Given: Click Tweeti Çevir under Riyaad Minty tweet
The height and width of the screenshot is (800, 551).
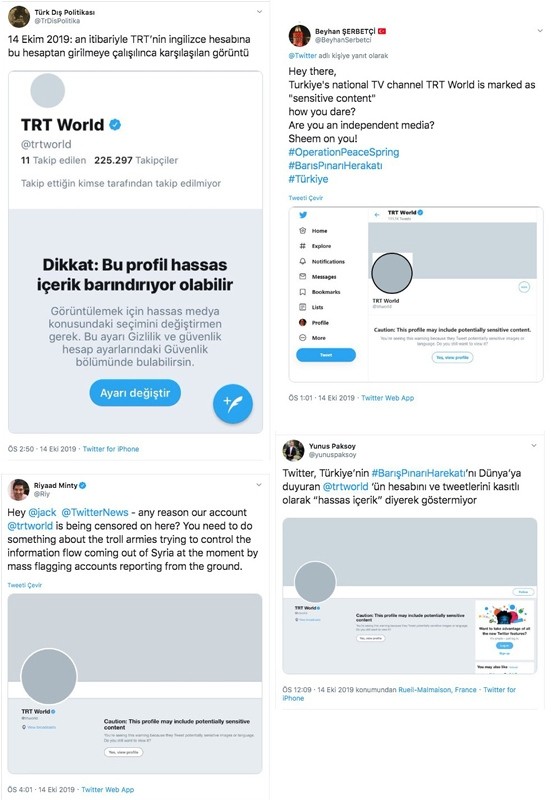Looking at the screenshot, I should [x=24, y=585].
